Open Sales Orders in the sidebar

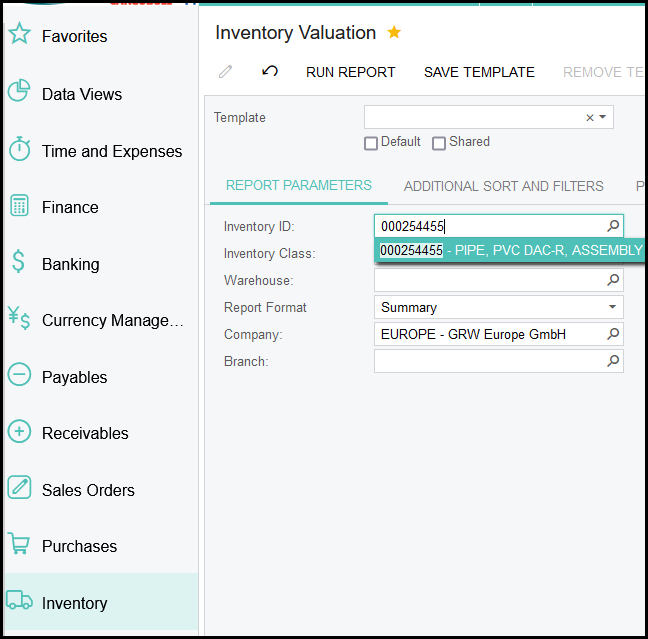pos(88,490)
